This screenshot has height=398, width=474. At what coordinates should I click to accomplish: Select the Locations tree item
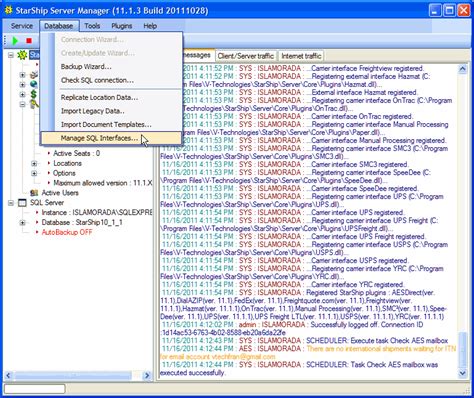pyautogui.click(x=67, y=163)
